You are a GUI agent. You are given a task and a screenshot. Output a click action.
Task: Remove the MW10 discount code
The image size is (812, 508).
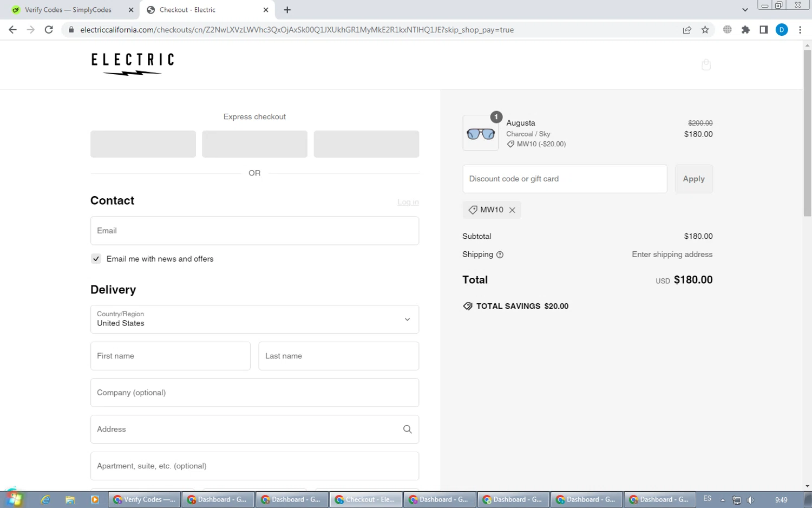(512, 210)
